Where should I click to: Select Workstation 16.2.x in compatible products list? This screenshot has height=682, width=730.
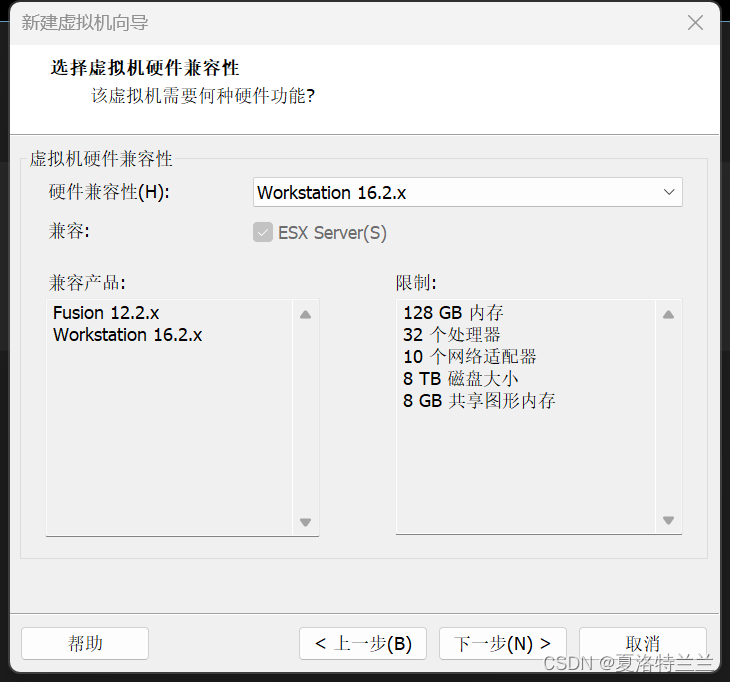(x=128, y=335)
